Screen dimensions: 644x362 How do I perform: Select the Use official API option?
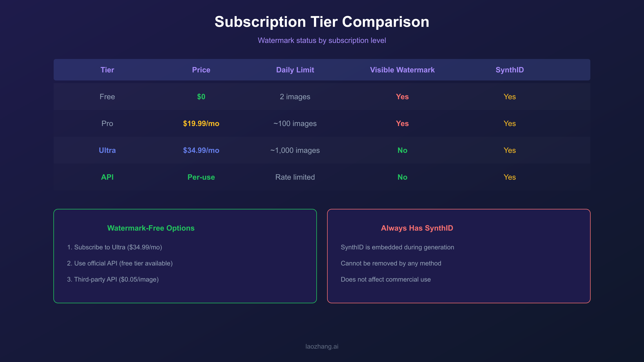[120, 263]
